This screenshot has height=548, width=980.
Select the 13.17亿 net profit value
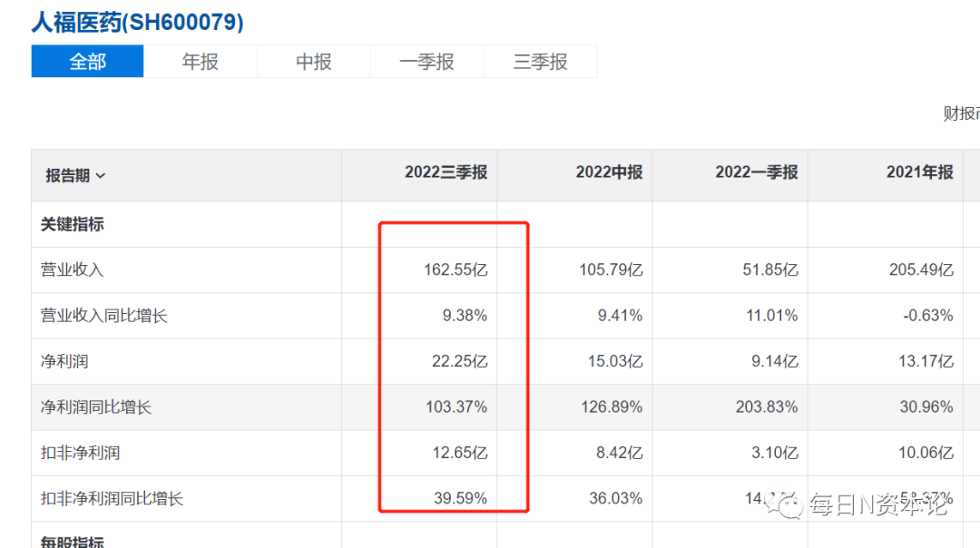pyautogui.click(x=926, y=361)
